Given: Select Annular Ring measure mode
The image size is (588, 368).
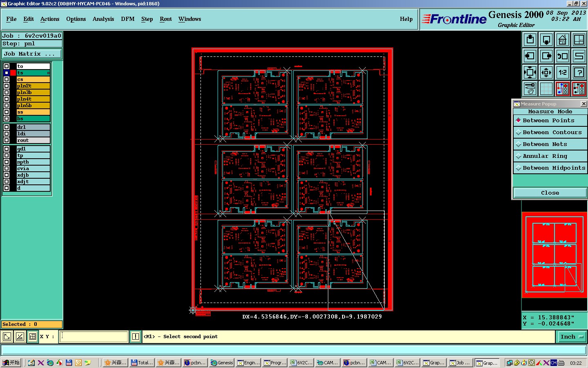Looking at the screenshot, I should [550, 156].
